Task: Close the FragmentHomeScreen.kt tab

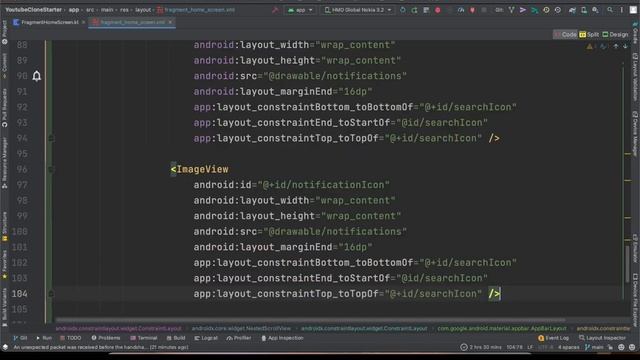Action: point(84,22)
